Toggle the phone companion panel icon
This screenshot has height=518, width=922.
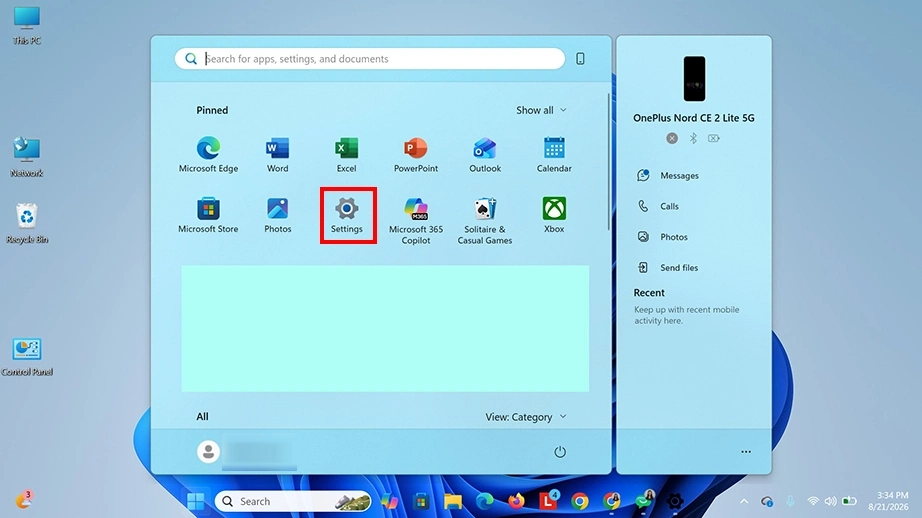(580, 59)
